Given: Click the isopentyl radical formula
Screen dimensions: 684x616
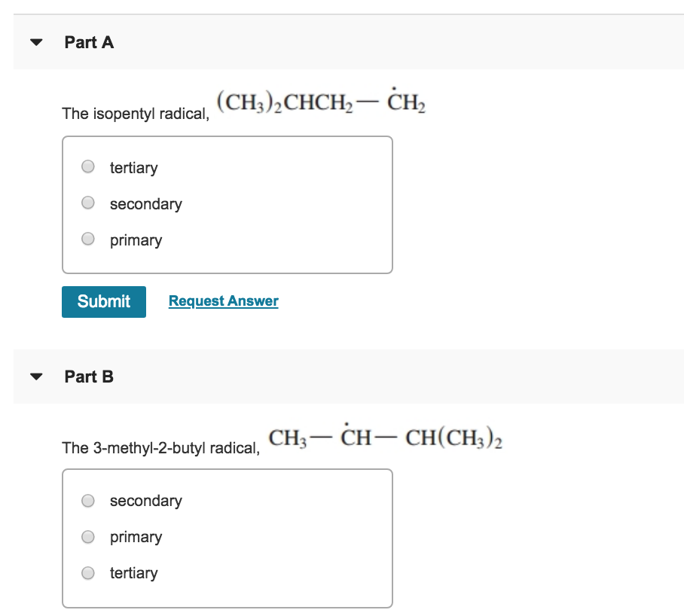Looking at the screenshot, I should pos(322,102).
